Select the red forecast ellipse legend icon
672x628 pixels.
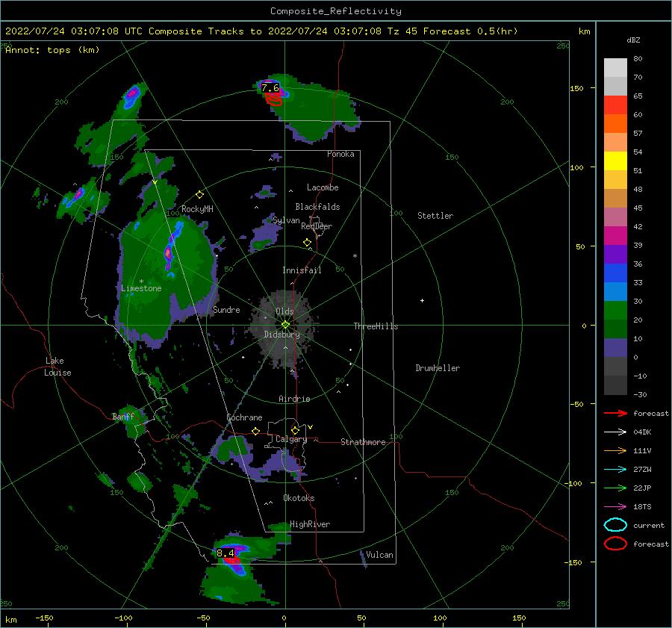tap(615, 544)
